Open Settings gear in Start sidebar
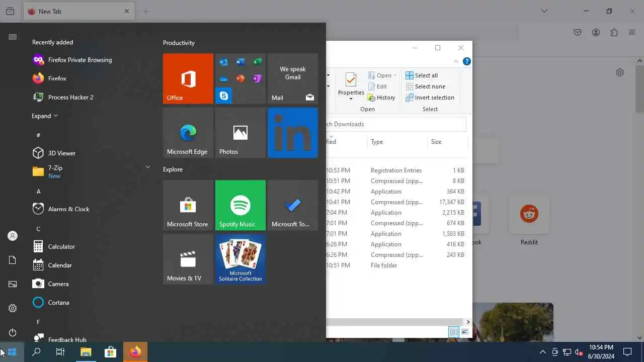Image resolution: width=644 pixels, height=362 pixels. 13,308
